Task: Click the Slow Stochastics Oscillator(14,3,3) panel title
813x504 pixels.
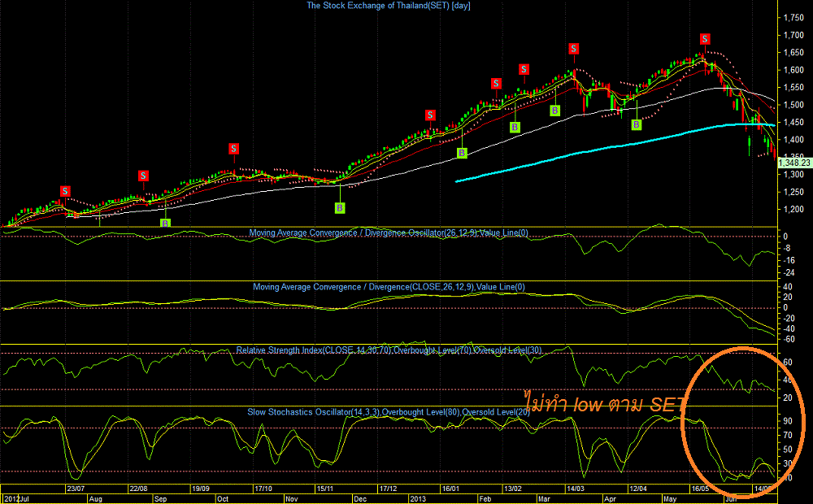Action: (x=389, y=412)
